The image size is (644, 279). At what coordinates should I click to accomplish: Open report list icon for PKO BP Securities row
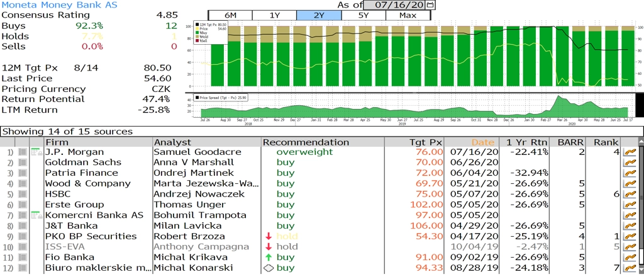point(23,237)
